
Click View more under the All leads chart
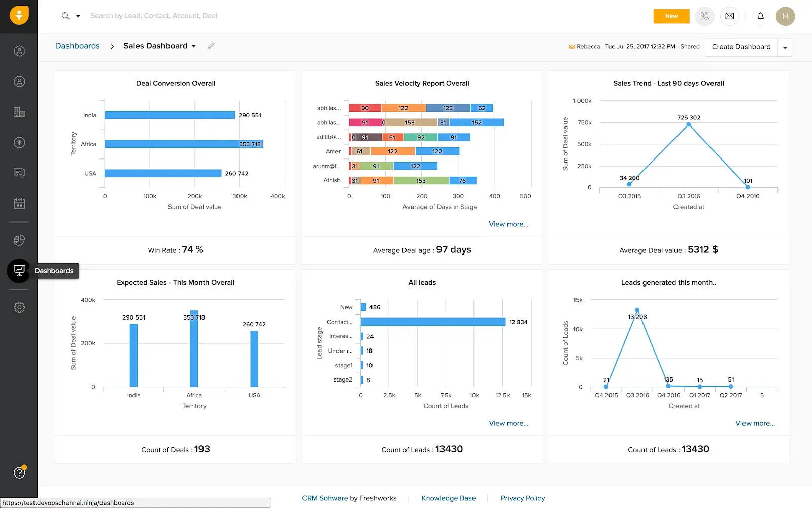(509, 423)
